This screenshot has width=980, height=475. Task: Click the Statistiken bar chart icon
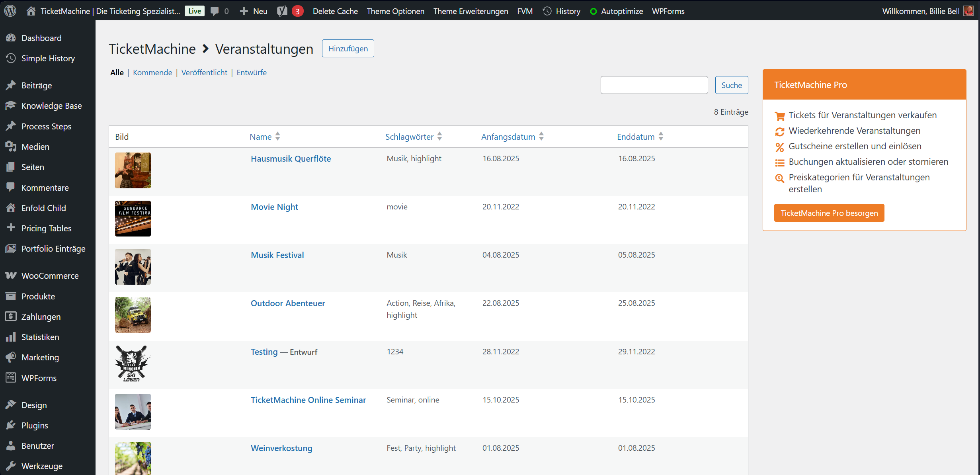tap(11, 337)
